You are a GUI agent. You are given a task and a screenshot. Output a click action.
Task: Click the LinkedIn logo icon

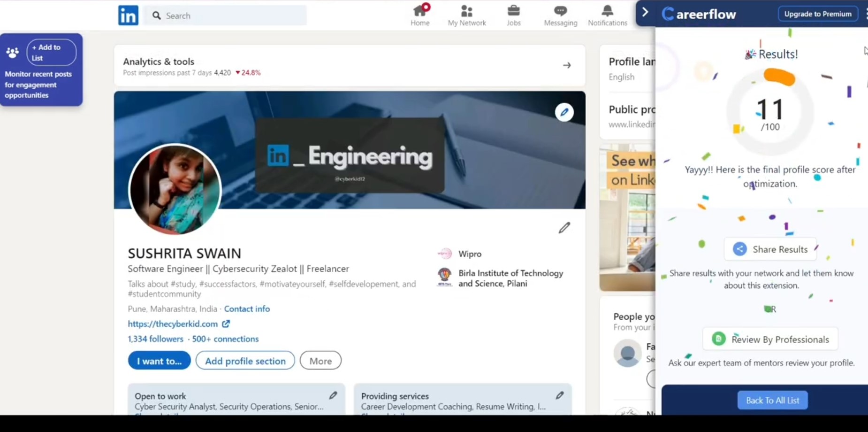[x=128, y=15]
